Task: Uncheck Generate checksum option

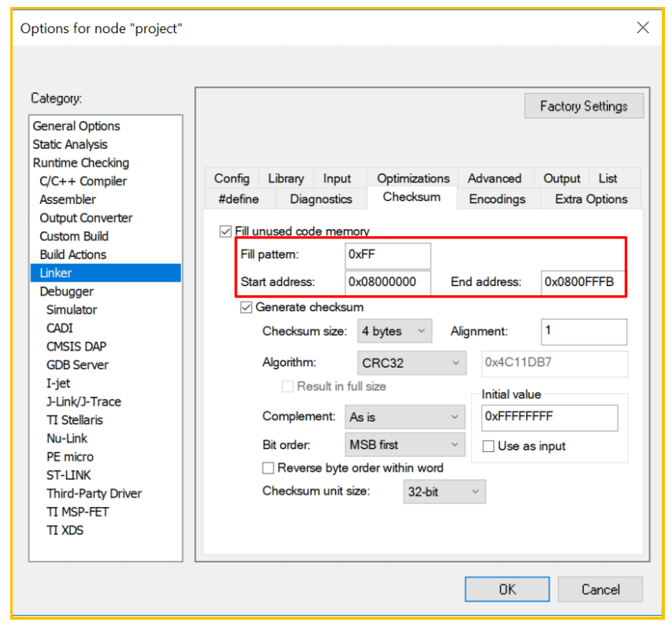Action: click(246, 307)
